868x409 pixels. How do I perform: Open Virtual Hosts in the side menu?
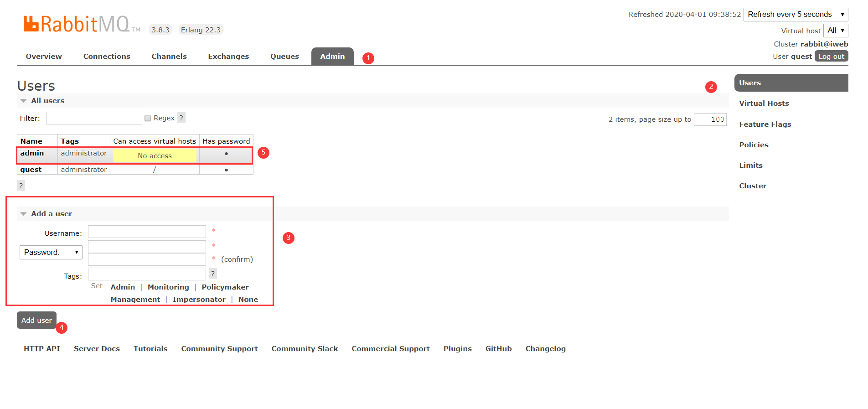click(x=764, y=104)
